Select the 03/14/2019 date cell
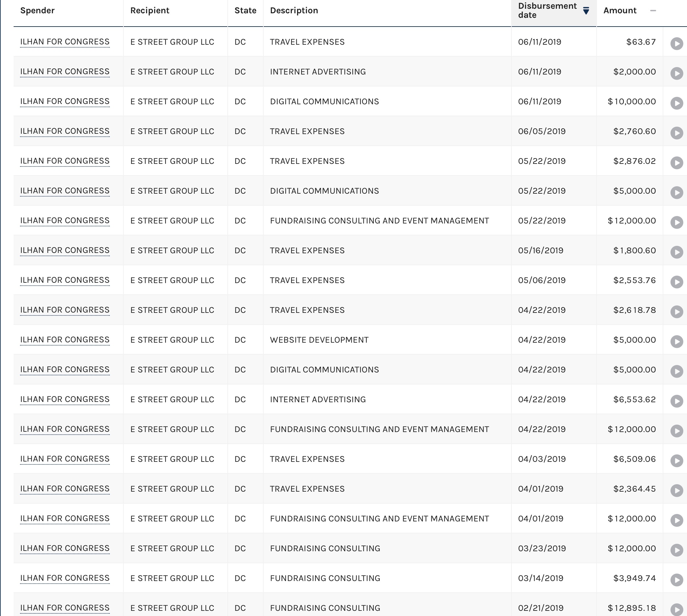 click(x=541, y=578)
